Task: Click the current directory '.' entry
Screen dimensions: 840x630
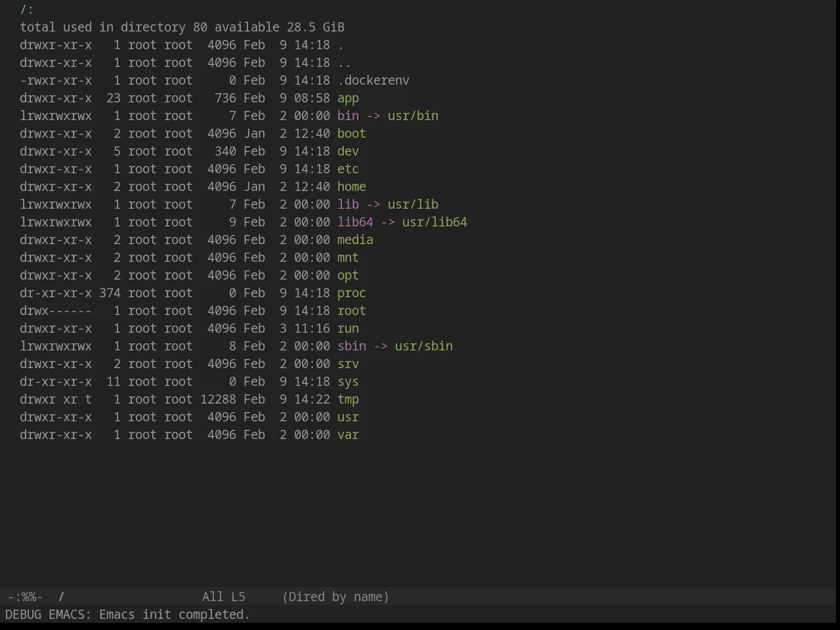Action: click(341, 45)
